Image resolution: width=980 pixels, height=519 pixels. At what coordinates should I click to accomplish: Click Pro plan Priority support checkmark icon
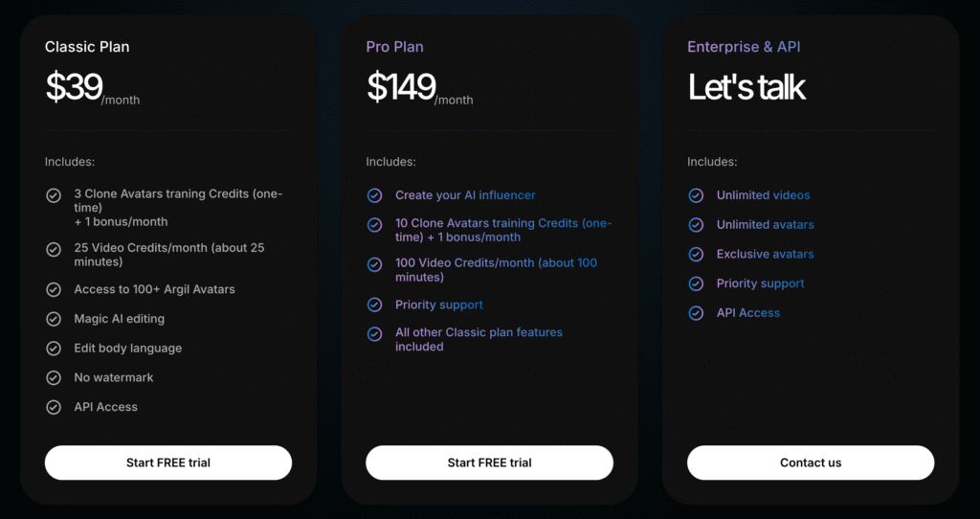[x=374, y=305]
